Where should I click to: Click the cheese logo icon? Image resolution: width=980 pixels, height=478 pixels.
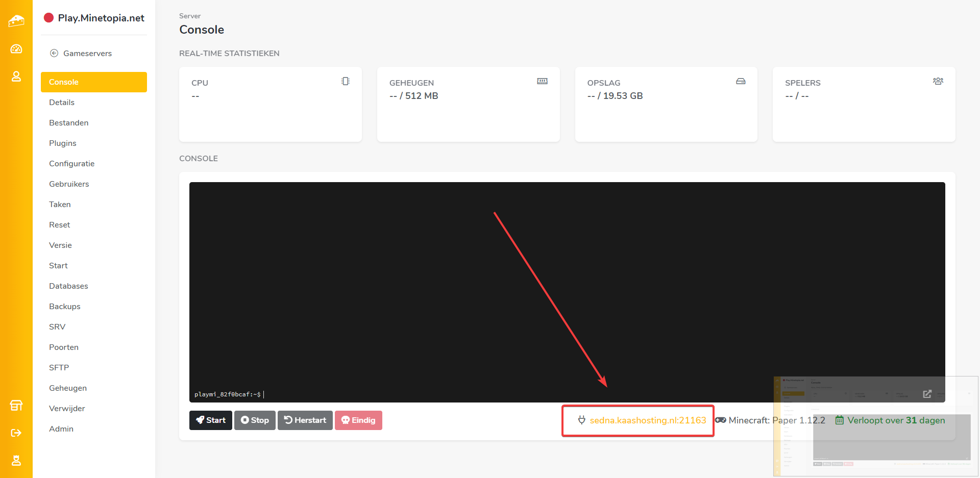(x=16, y=21)
